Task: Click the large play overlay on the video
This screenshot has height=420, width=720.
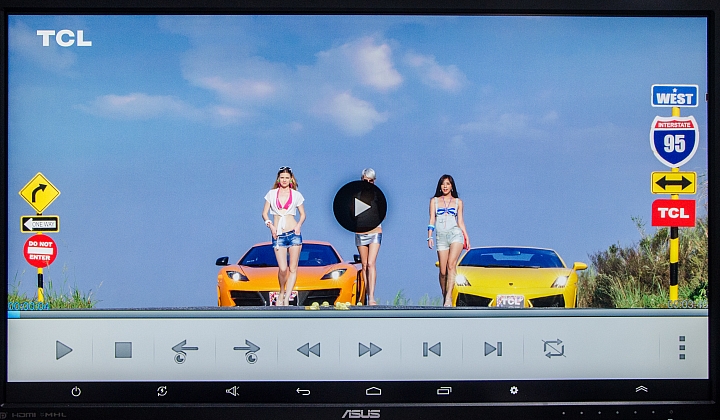Action: pyautogui.click(x=360, y=207)
